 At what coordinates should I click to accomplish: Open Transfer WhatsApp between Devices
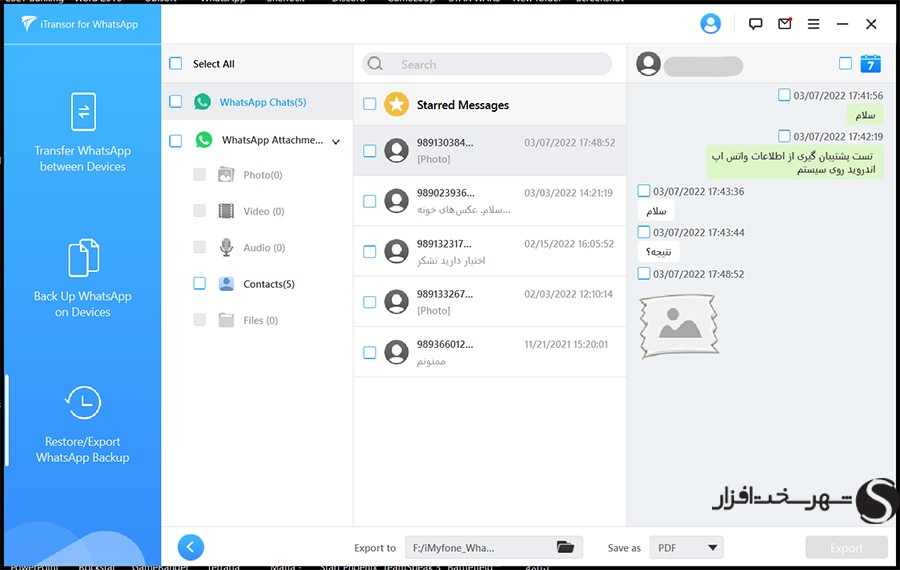83,133
